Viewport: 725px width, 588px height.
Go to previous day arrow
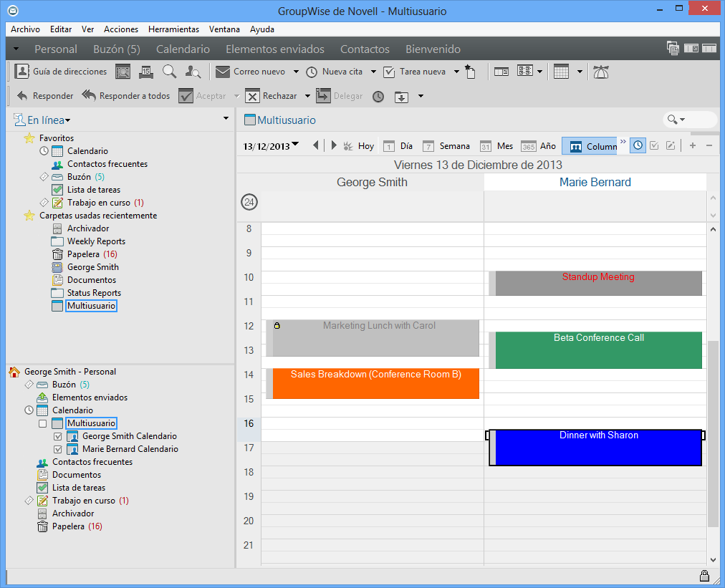click(x=316, y=145)
